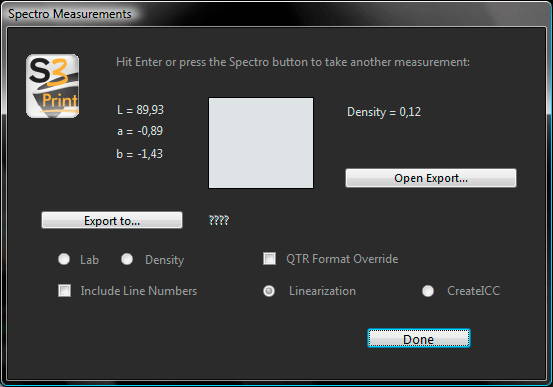Choose the Linearization radio option
The height and width of the screenshot is (387, 553).
coord(269,291)
